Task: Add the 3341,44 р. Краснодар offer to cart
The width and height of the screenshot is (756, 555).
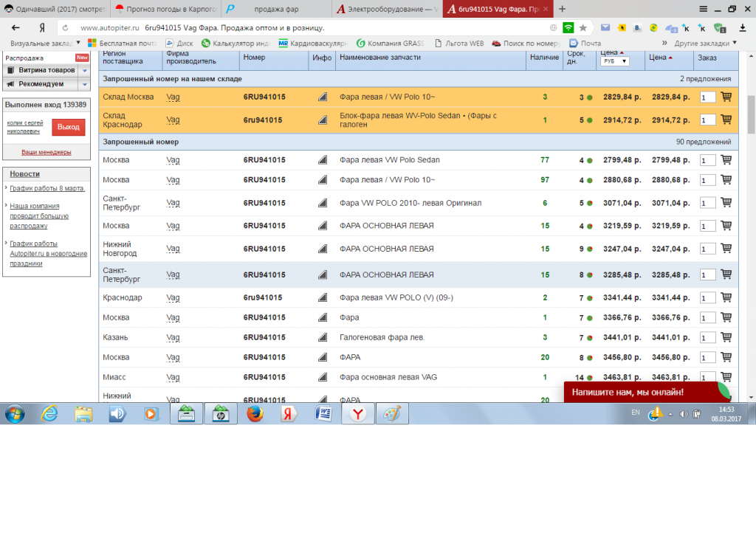Action: point(726,297)
